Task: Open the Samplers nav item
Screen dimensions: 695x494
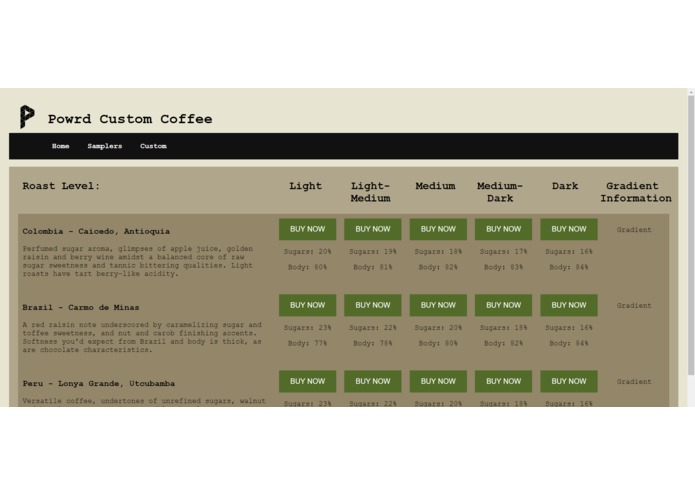Action: click(105, 146)
